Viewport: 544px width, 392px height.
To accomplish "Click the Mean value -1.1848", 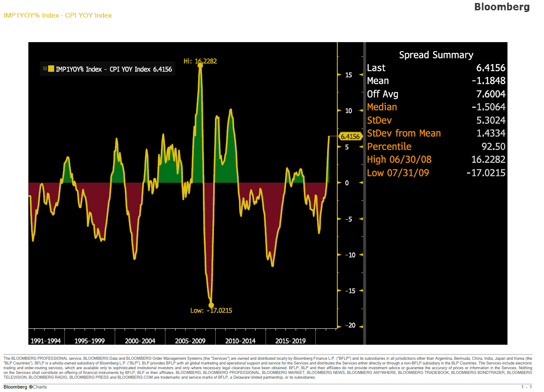I will [x=489, y=81].
